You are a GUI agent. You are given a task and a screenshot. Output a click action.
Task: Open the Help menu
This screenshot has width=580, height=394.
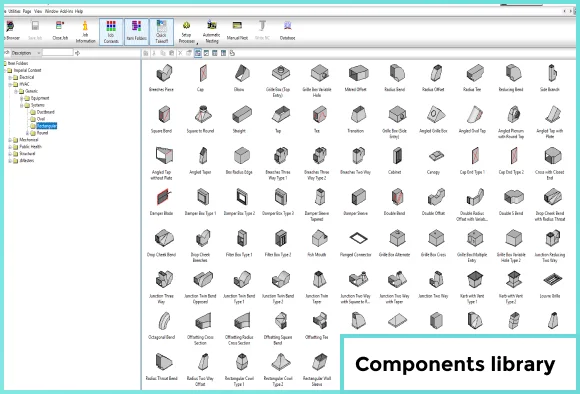[79, 11]
